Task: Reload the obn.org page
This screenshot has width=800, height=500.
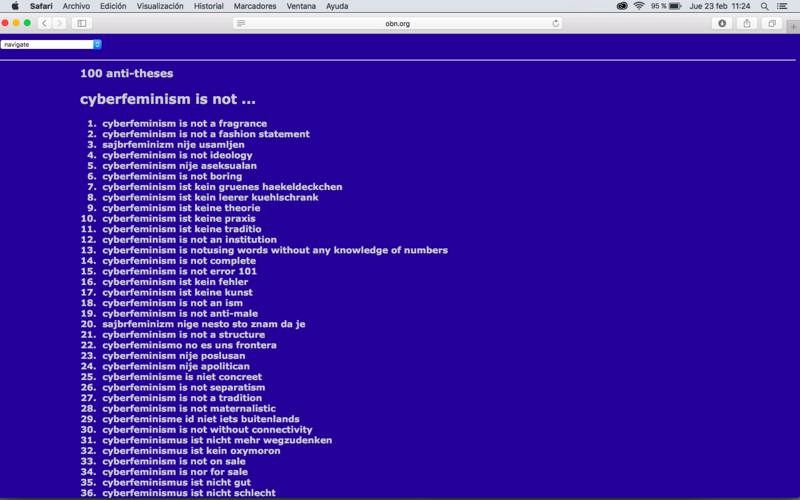Action: [556, 23]
